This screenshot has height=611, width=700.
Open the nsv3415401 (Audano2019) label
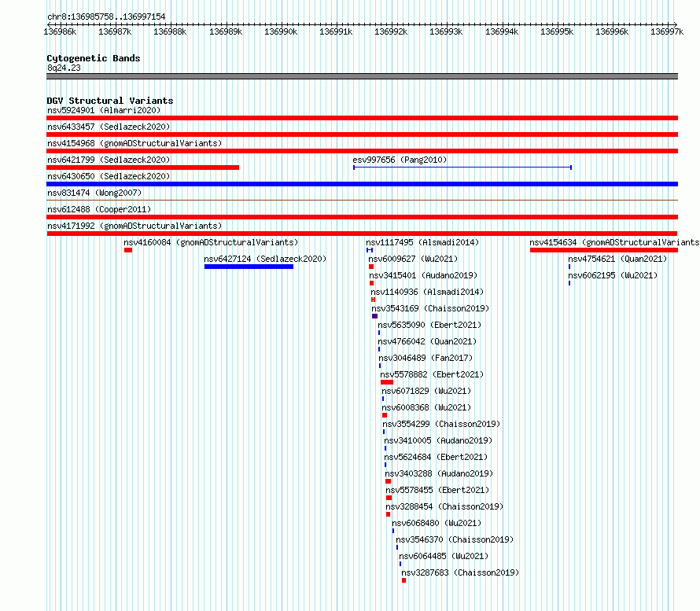pyautogui.click(x=423, y=275)
